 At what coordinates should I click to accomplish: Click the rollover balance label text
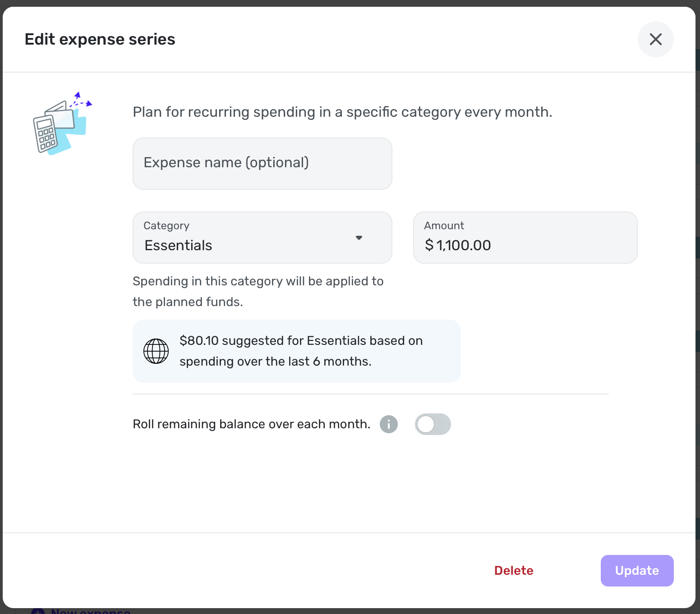[251, 424]
